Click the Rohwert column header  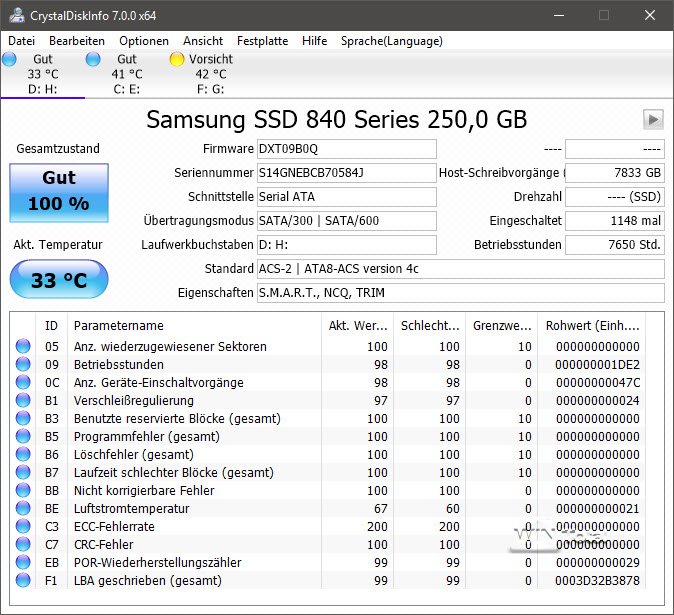coord(592,325)
